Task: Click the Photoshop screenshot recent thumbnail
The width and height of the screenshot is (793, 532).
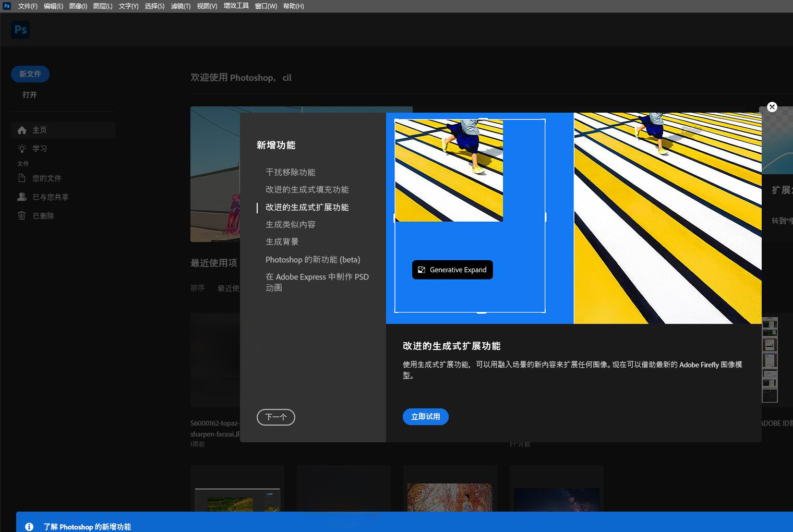Action: [x=237, y=500]
